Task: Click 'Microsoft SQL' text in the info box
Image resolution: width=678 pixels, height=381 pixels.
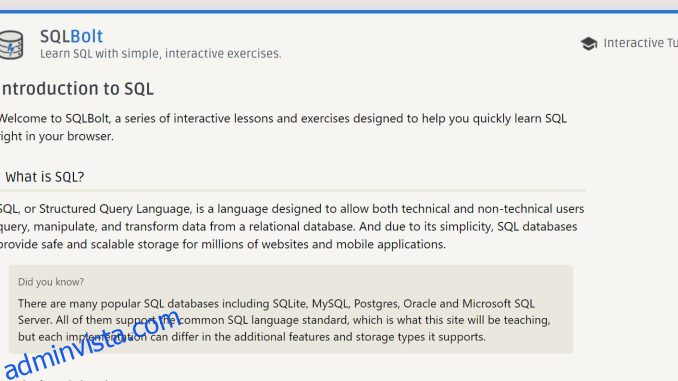Action: pos(499,304)
